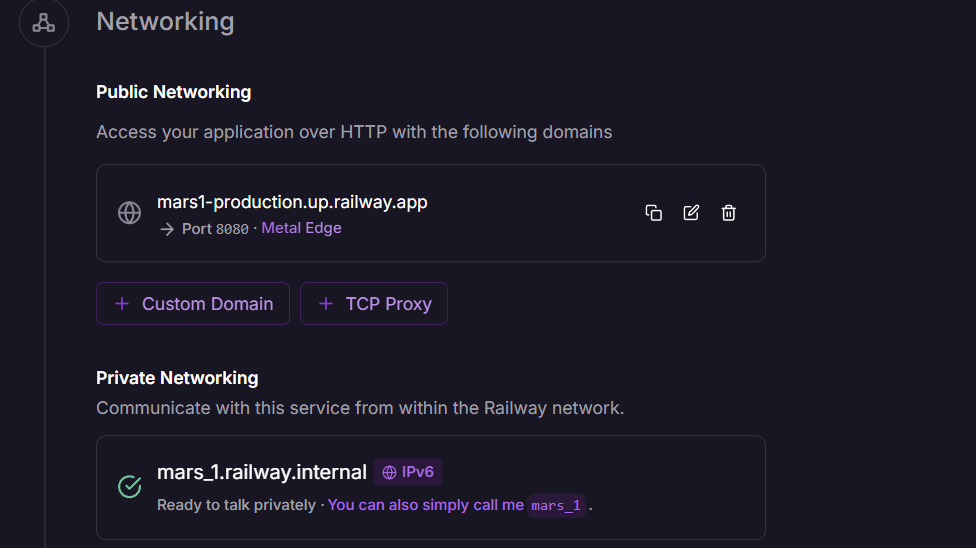Click "Ready to talk privately" text
This screenshot has width=976, height=548.
coord(237,505)
